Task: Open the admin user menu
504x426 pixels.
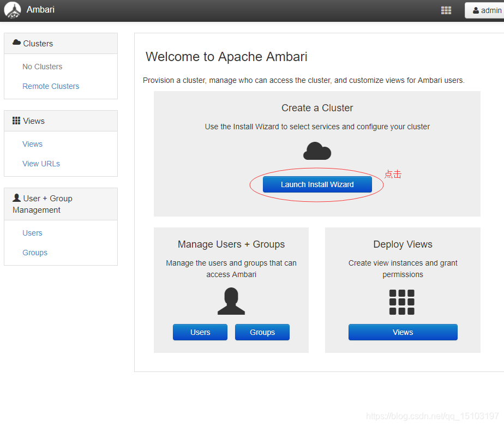Action: 485,10
